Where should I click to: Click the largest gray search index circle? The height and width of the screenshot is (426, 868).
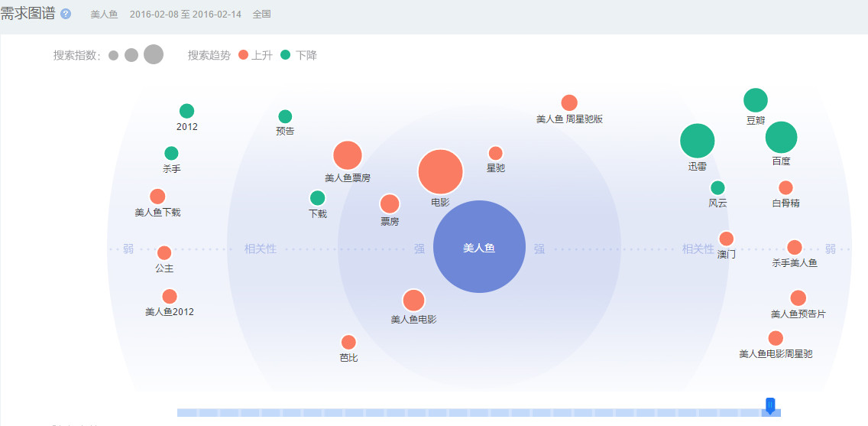[x=154, y=54]
